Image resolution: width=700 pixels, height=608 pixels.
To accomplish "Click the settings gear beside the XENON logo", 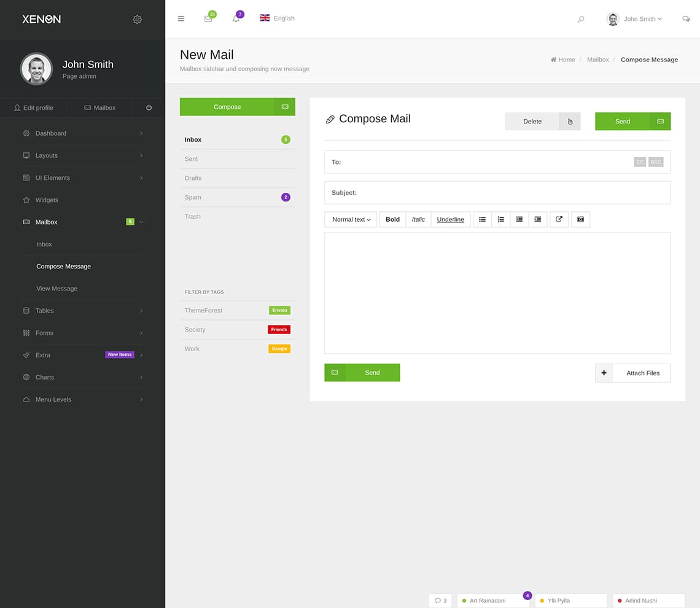I will [x=137, y=19].
